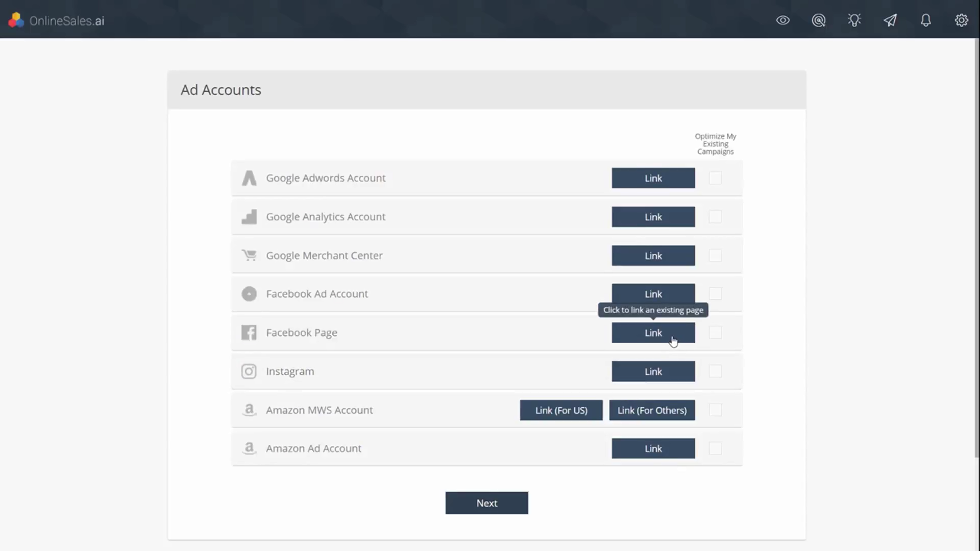
Task: Click the eye icon in the header
Action: pyautogui.click(x=783, y=20)
